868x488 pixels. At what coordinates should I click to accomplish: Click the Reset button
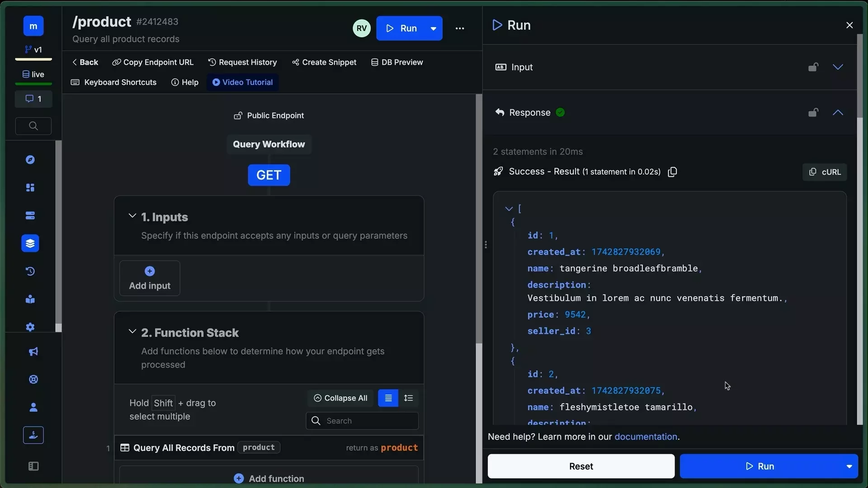[x=581, y=466]
